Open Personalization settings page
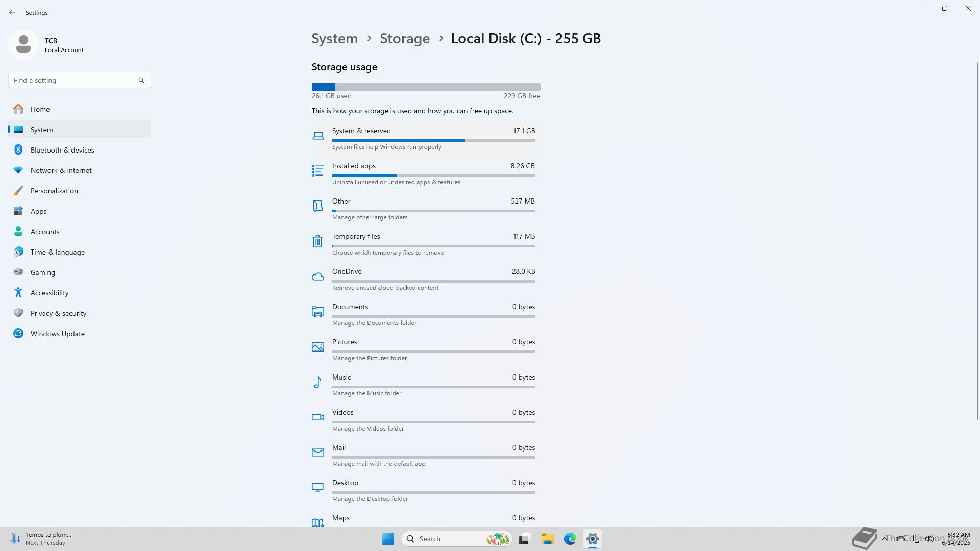 point(54,191)
